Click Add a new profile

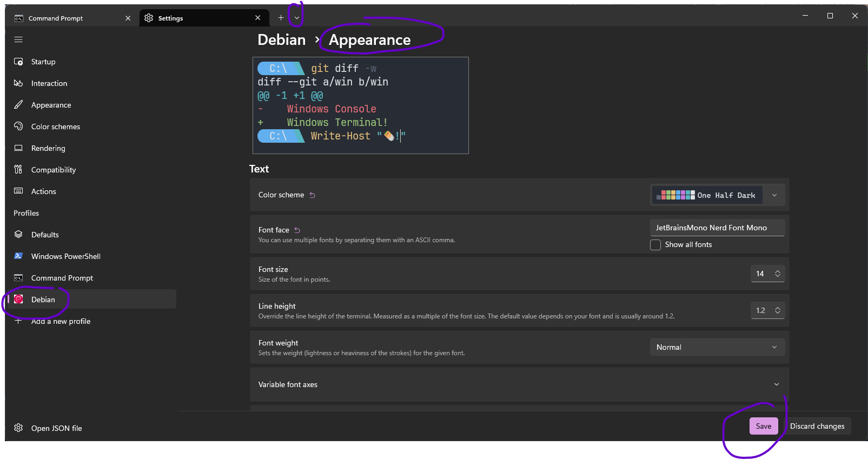click(92, 321)
